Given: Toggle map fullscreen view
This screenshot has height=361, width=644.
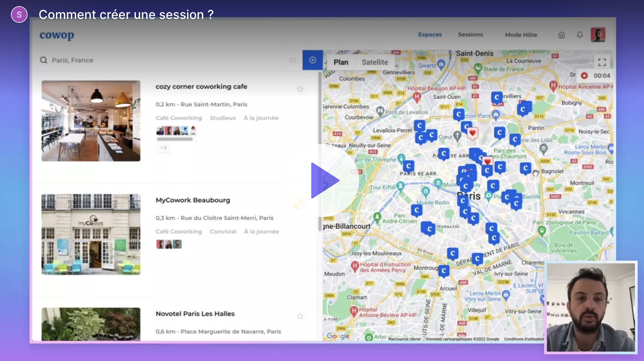Looking at the screenshot, I should coord(602,62).
